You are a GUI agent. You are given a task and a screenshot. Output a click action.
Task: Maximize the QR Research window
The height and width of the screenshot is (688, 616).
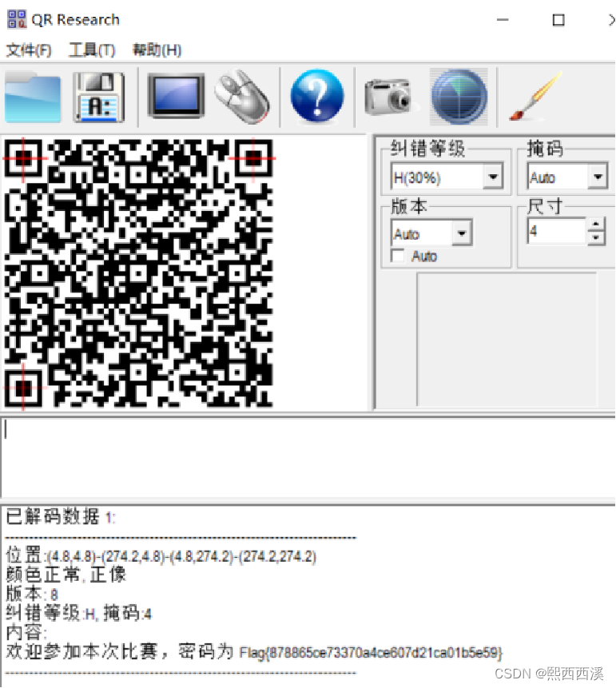[x=558, y=20]
